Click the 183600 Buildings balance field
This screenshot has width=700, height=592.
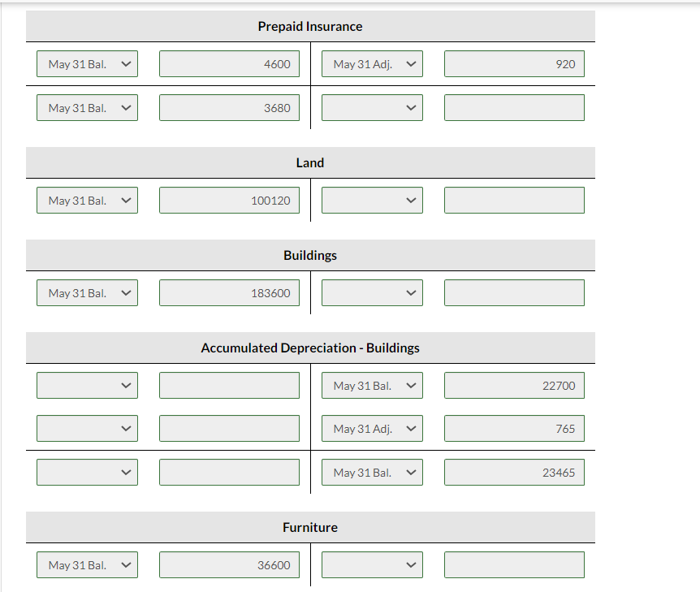[230, 292]
